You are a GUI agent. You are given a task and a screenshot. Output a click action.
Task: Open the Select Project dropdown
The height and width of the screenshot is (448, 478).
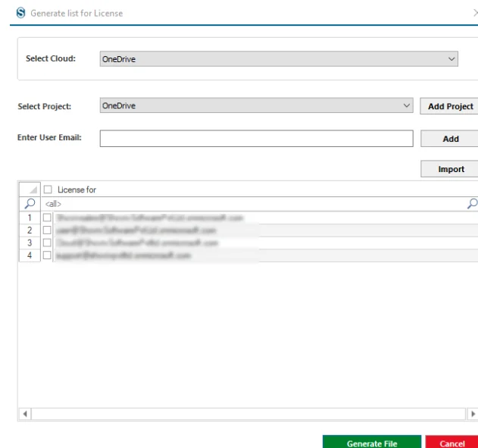click(x=256, y=105)
